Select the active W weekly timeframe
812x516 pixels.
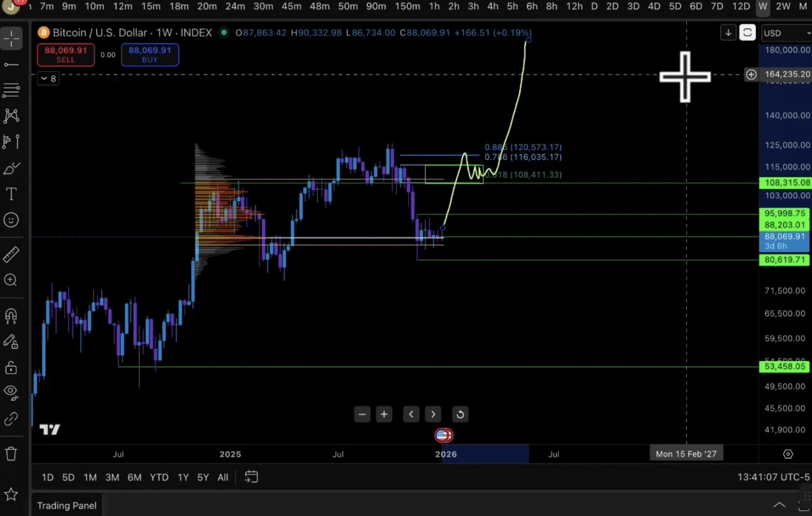click(763, 6)
